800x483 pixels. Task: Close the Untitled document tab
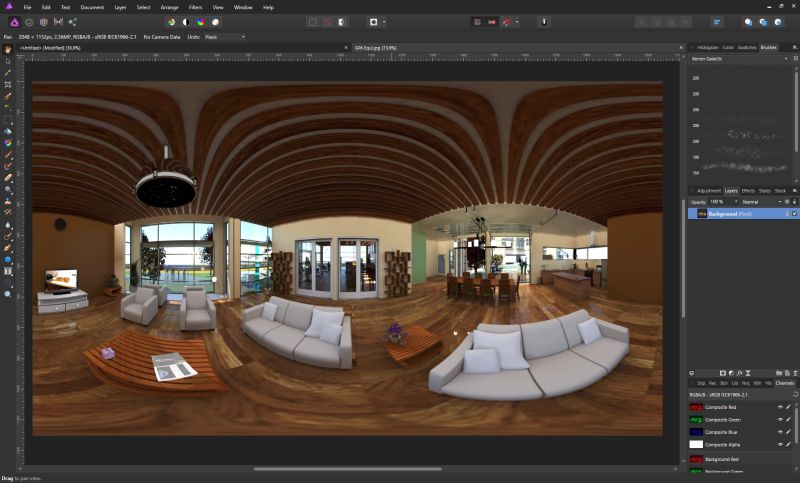(x=346, y=48)
